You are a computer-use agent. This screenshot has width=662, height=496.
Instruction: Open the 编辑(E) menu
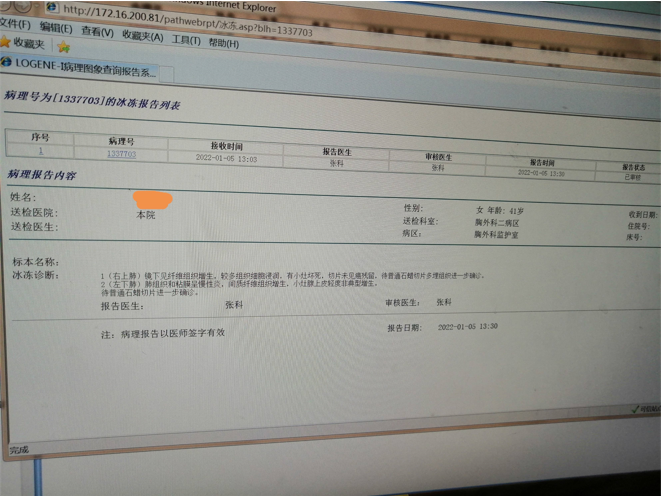coord(55,28)
